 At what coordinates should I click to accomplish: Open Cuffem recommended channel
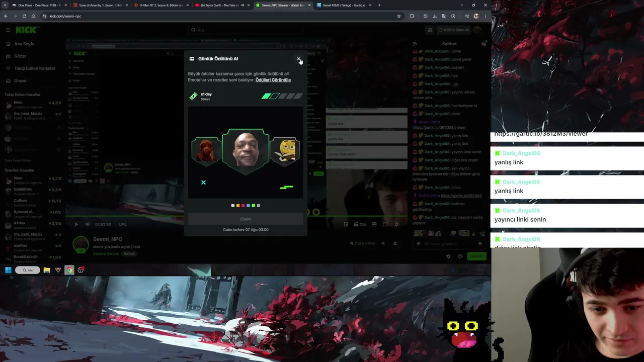click(32, 203)
